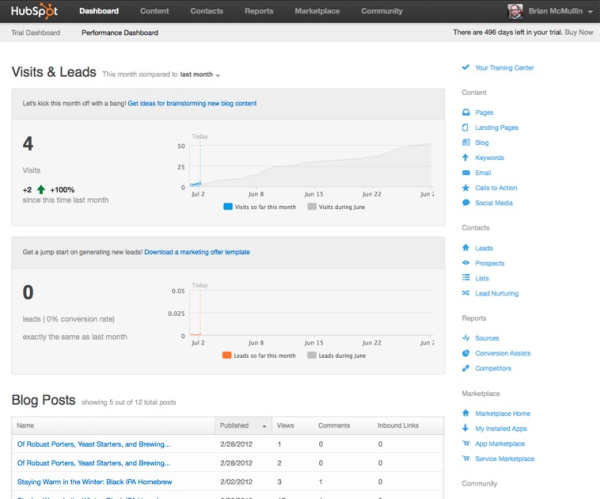The height and width of the screenshot is (499, 600).
Task: Click the Leads house icon
Action: click(x=466, y=248)
